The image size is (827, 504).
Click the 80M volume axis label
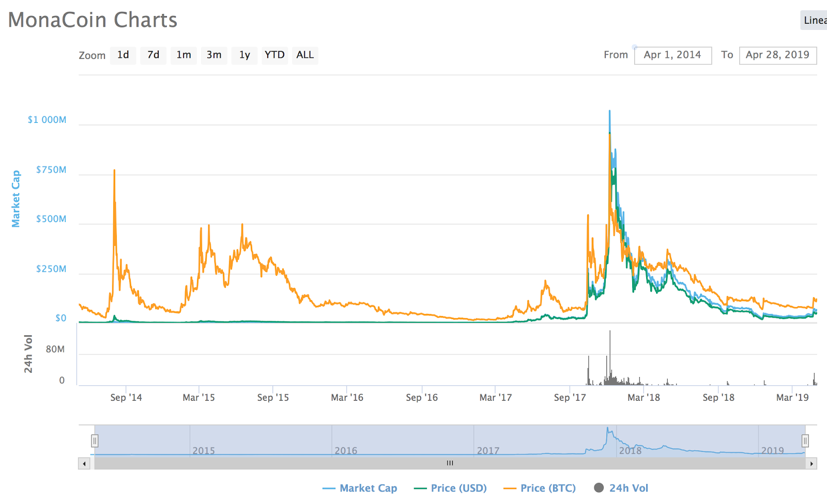point(55,350)
